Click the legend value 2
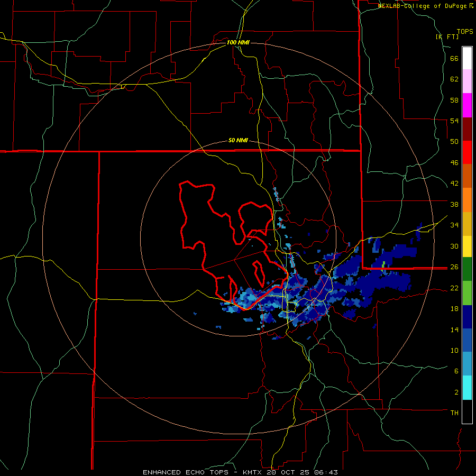 pyautogui.click(x=456, y=392)
